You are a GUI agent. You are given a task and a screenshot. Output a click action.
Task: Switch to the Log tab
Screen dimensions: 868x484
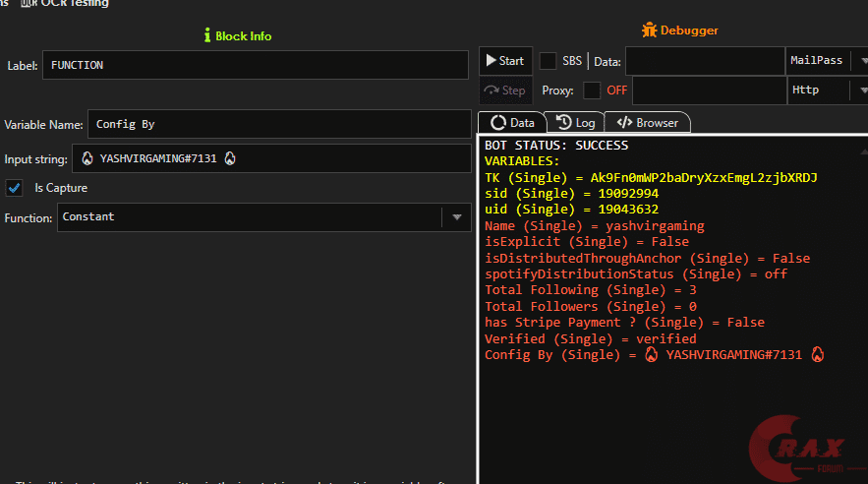[x=576, y=123]
